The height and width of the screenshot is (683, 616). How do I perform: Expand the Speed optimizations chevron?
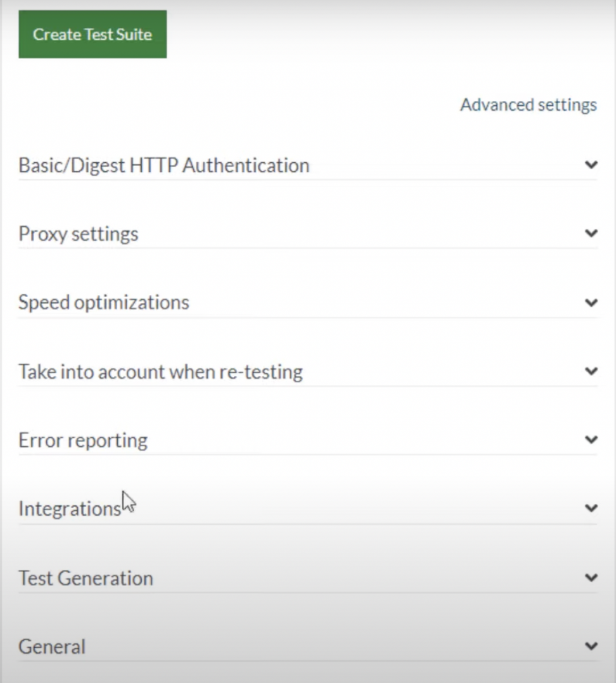[591, 302]
